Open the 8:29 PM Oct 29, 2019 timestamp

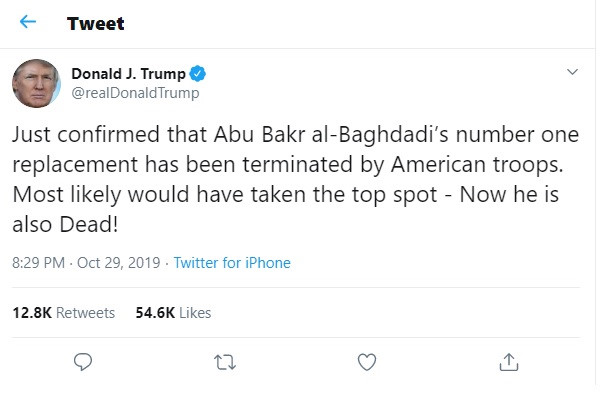[x=87, y=263]
